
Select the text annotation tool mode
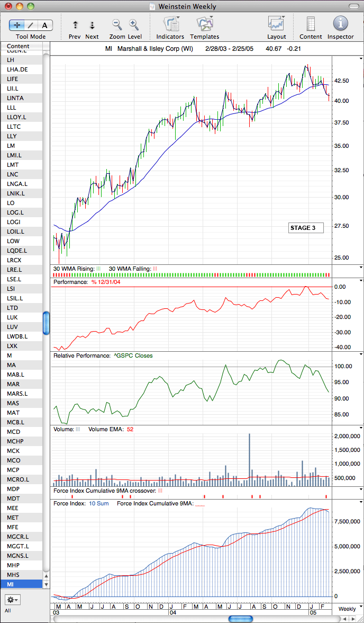(x=45, y=25)
